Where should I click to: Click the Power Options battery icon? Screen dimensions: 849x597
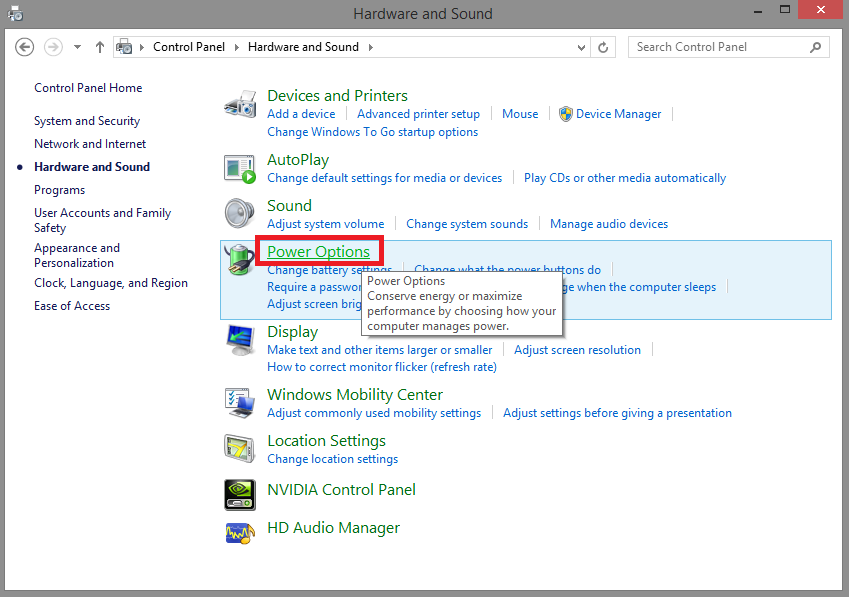(x=241, y=262)
